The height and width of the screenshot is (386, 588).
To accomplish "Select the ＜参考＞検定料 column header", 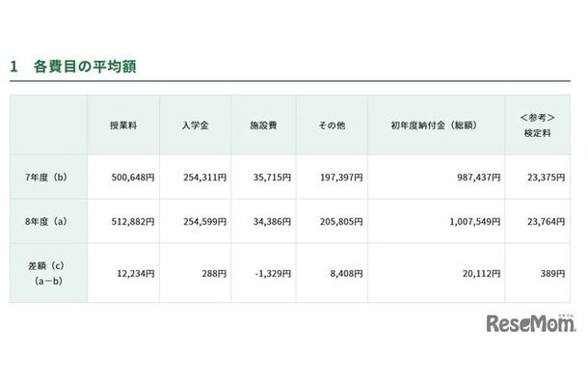I will (537, 125).
